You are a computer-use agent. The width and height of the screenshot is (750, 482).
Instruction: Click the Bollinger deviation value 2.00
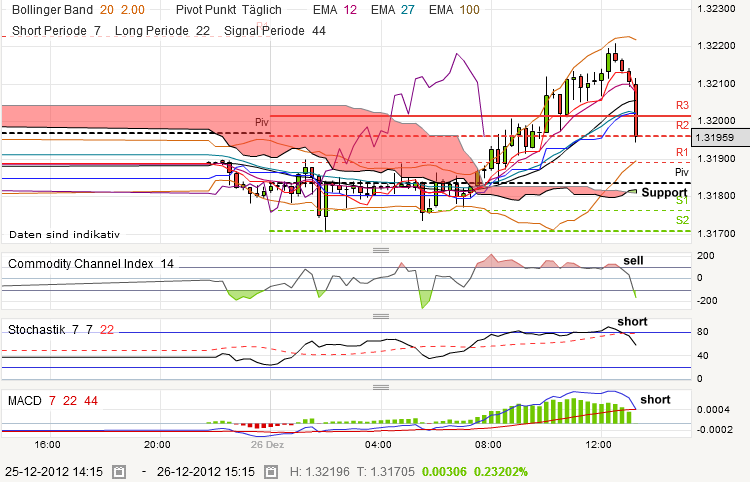[132, 10]
